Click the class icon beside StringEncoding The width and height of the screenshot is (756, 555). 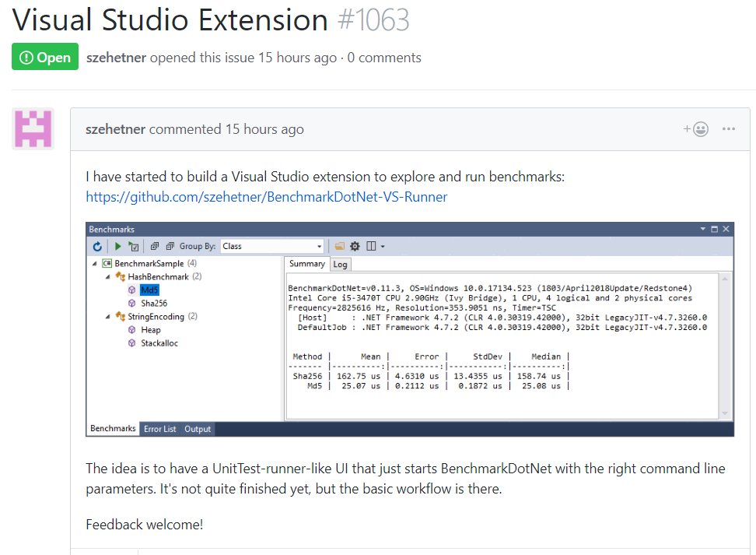pyautogui.click(x=120, y=317)
